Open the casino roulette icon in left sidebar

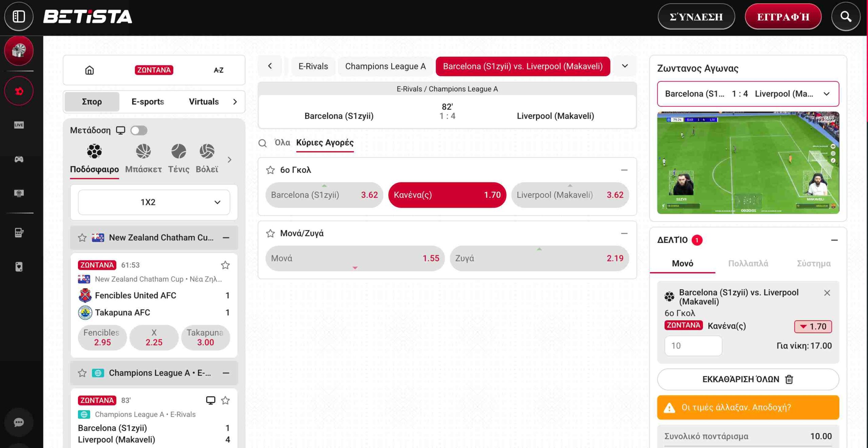point(19,51)
